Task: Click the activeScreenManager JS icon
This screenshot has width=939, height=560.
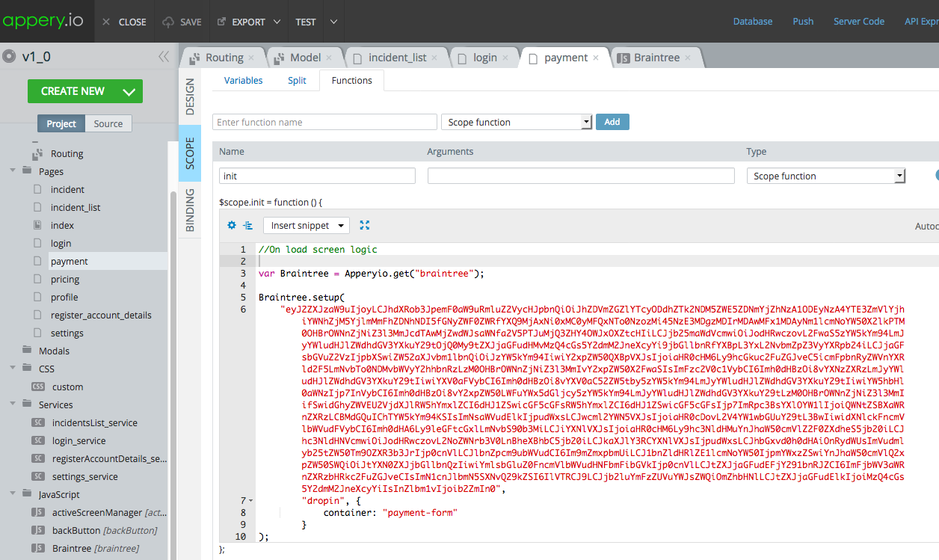Action: point(38,512)
